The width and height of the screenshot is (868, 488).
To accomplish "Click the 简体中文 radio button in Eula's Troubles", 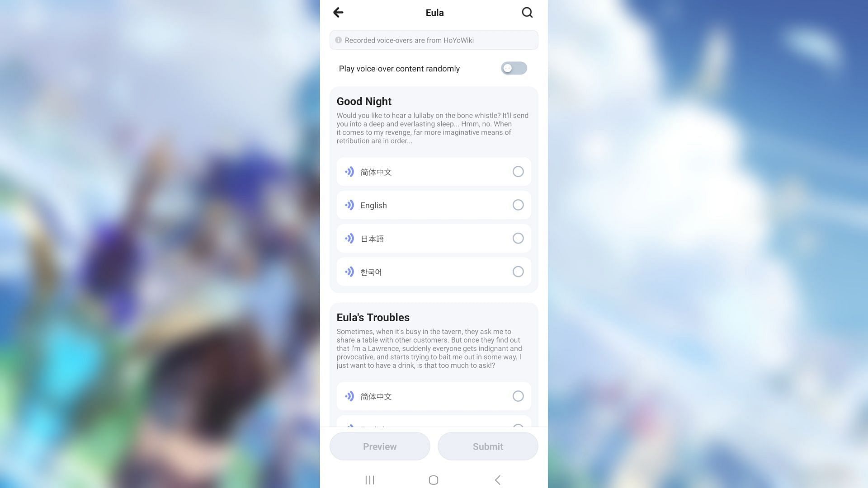I will click(x=518, y=396).
